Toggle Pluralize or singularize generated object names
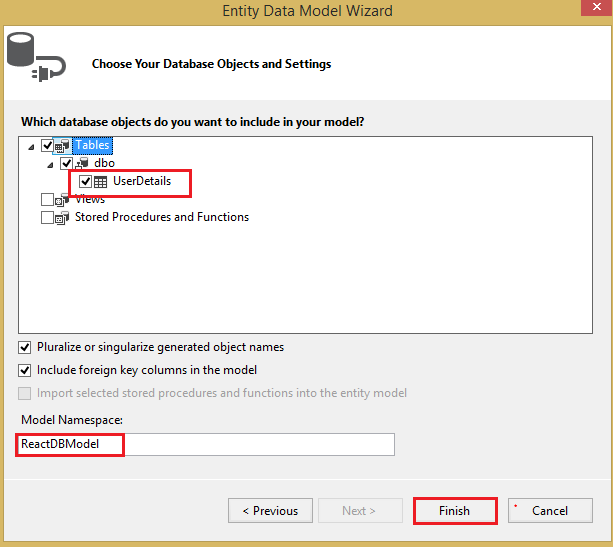Screen dimensions: 613x547 point(25,347)
